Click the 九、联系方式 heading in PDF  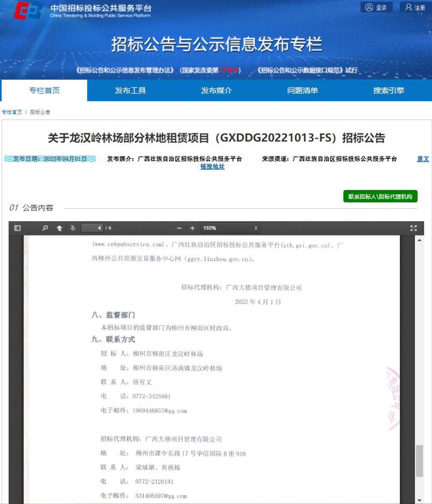(x=113, y=339)
